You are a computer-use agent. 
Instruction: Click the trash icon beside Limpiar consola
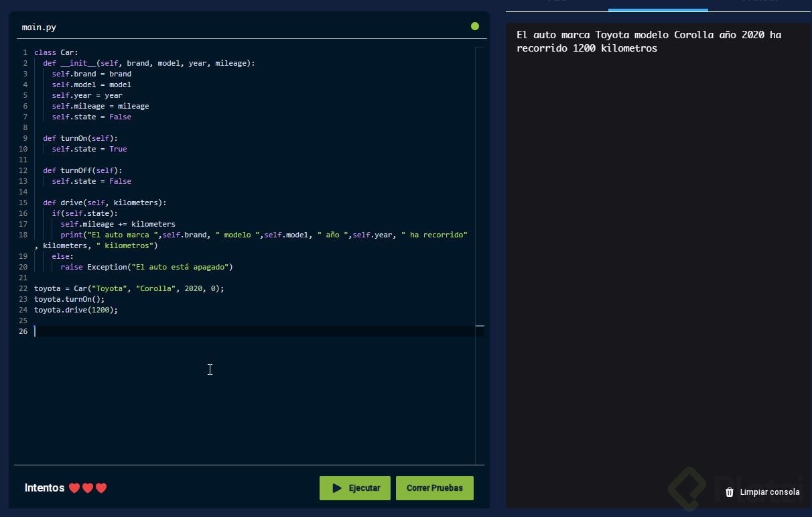coord(730,492)
